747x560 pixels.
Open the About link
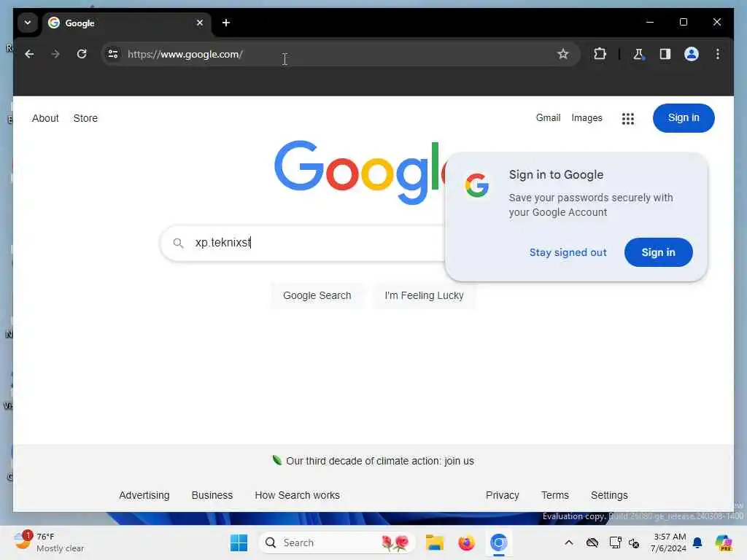point(45,118)
